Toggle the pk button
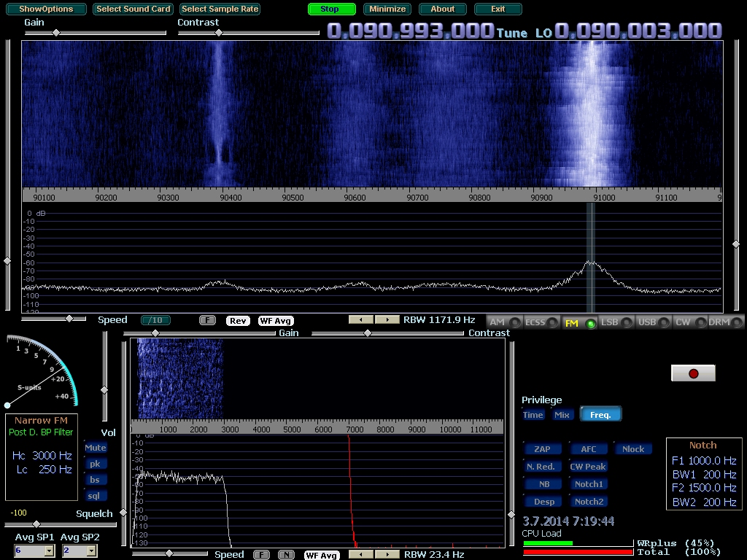 pyautogui.click(x=96, y=464)
